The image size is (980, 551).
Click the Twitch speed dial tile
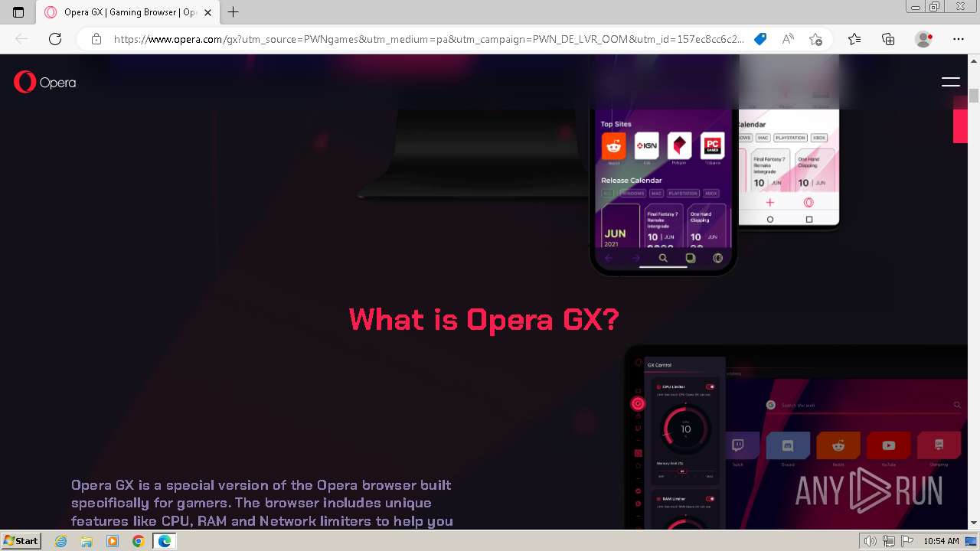click(738, 446)
